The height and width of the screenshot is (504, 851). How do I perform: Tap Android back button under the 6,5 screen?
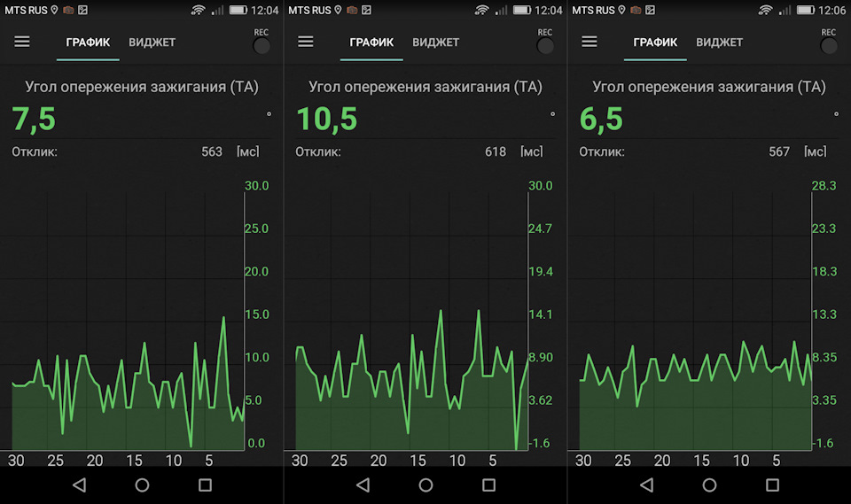(646, 485)
